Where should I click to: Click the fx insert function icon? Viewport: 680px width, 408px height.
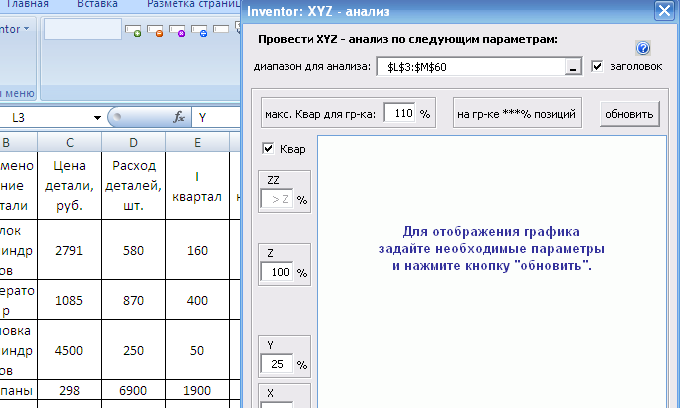tap(179, 117)
